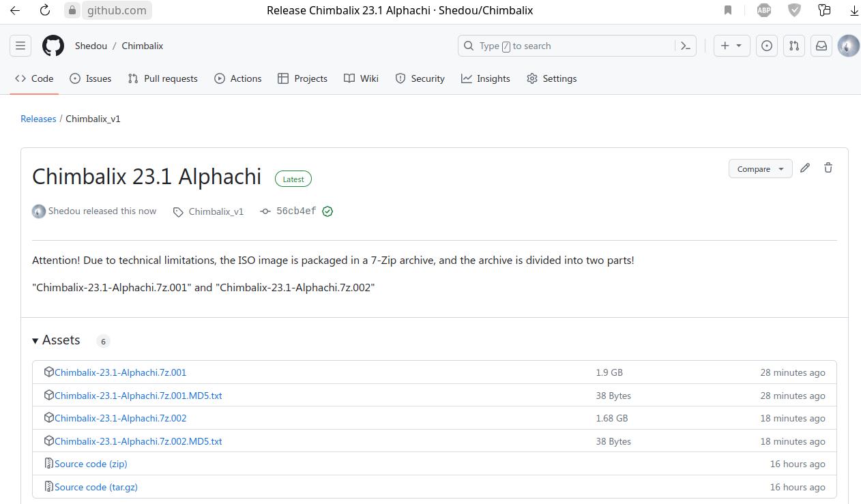
Task: Click the browser bookmark icon
Action: pos(728,10)
